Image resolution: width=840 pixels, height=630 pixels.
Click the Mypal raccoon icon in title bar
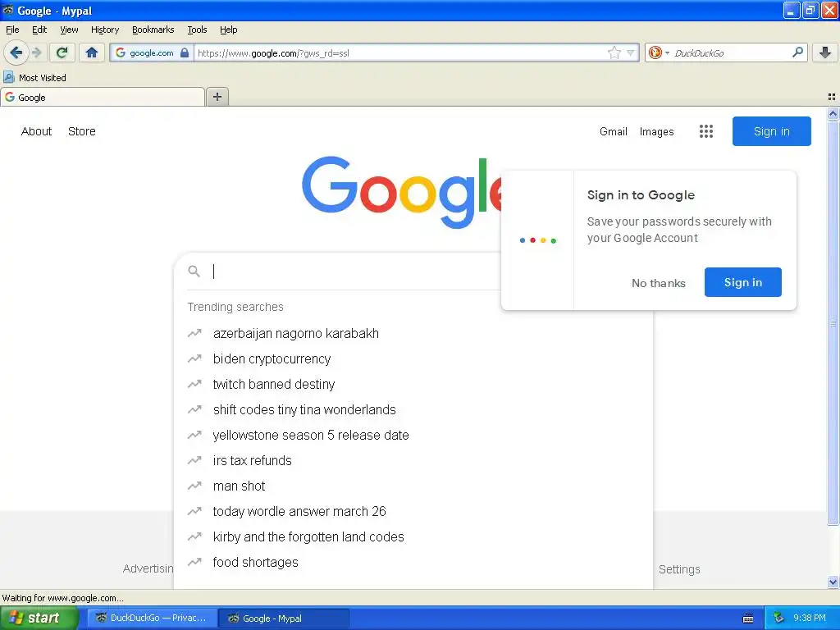click(x=8, y=10)
